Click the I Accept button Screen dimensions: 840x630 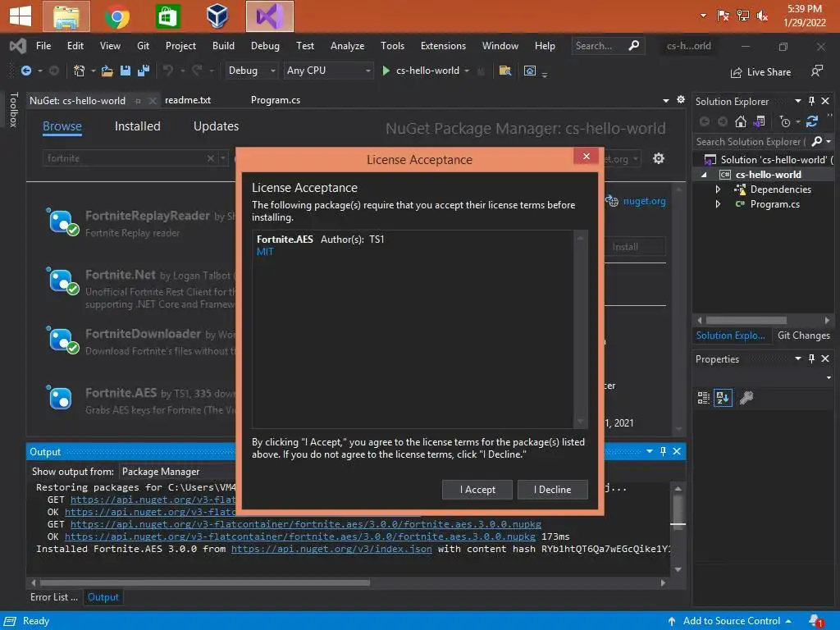477,489
